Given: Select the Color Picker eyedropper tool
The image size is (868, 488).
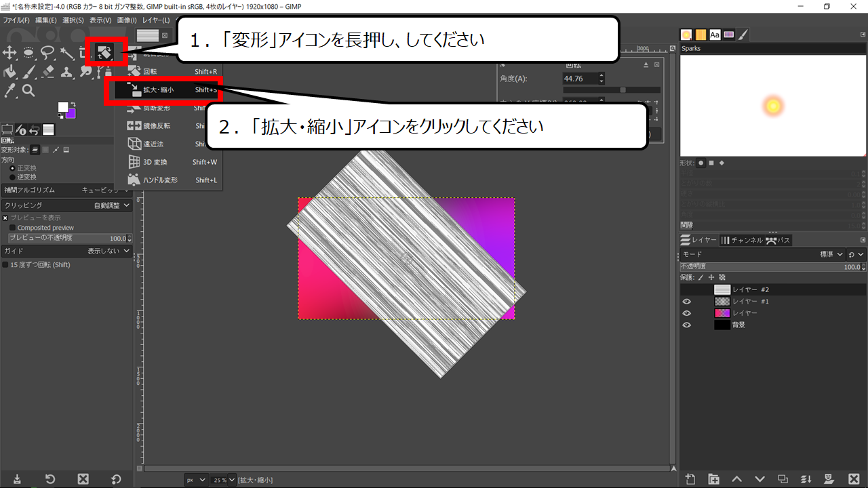Looking at the screenshot, I should [9, 90].
